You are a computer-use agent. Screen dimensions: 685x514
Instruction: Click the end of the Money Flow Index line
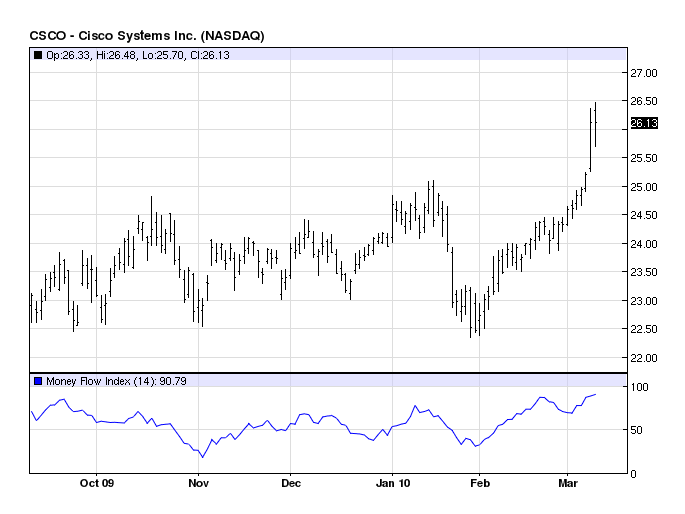(595, 394)
